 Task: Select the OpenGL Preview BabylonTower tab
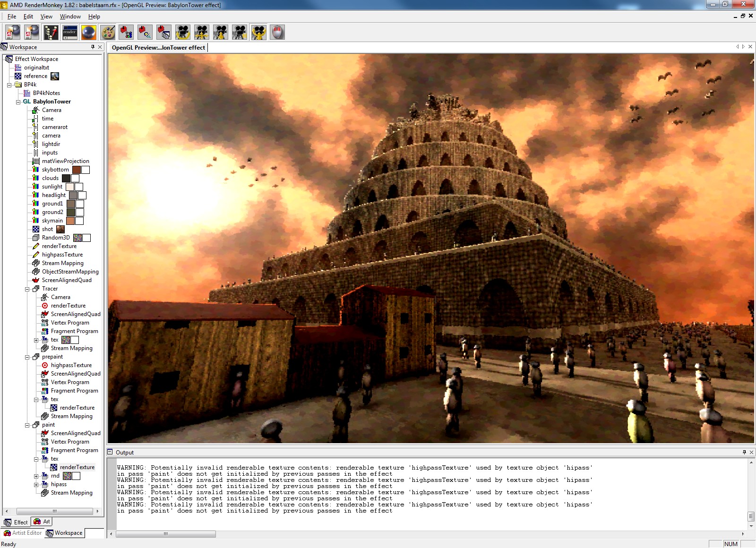point(158,47)
